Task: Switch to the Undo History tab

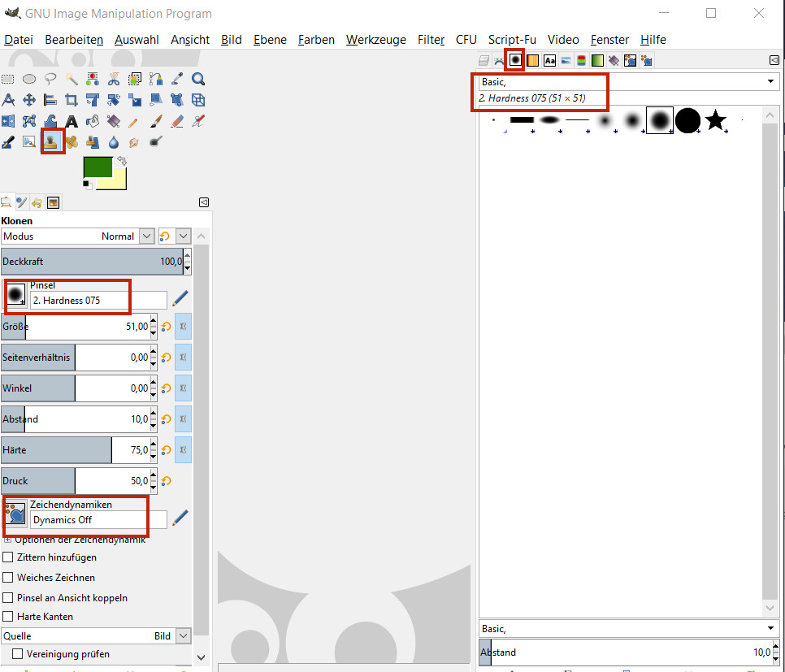Action: pyautogui.click(x=37, y=202)
